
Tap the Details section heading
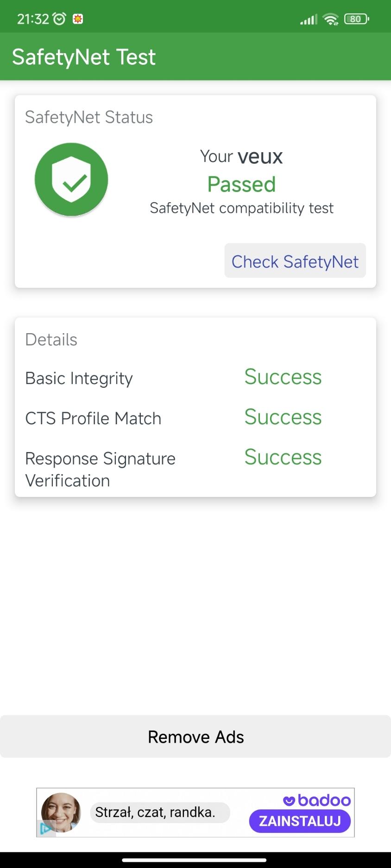pyautogui.click(x=51, y=340)
